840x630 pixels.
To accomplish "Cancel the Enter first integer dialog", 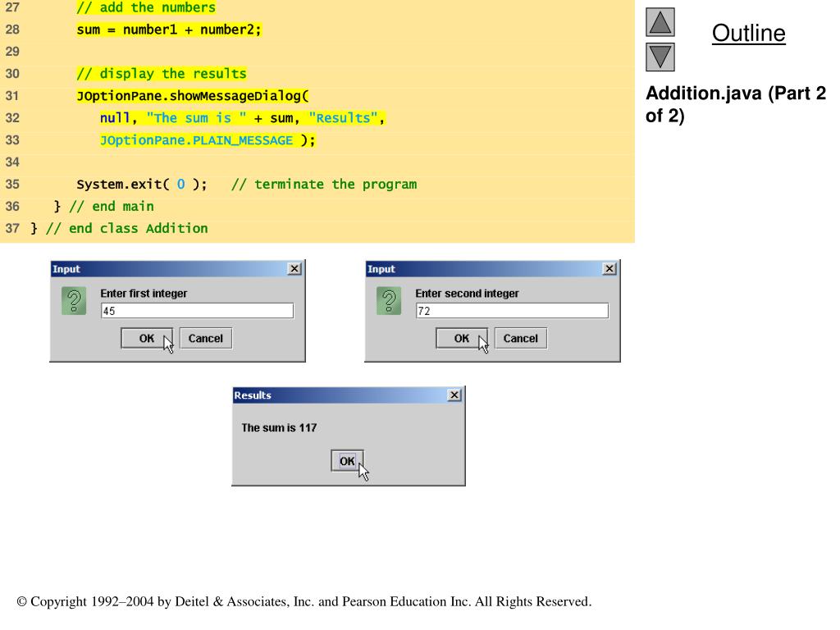I will pyautogui.click(x=206, y=339).
